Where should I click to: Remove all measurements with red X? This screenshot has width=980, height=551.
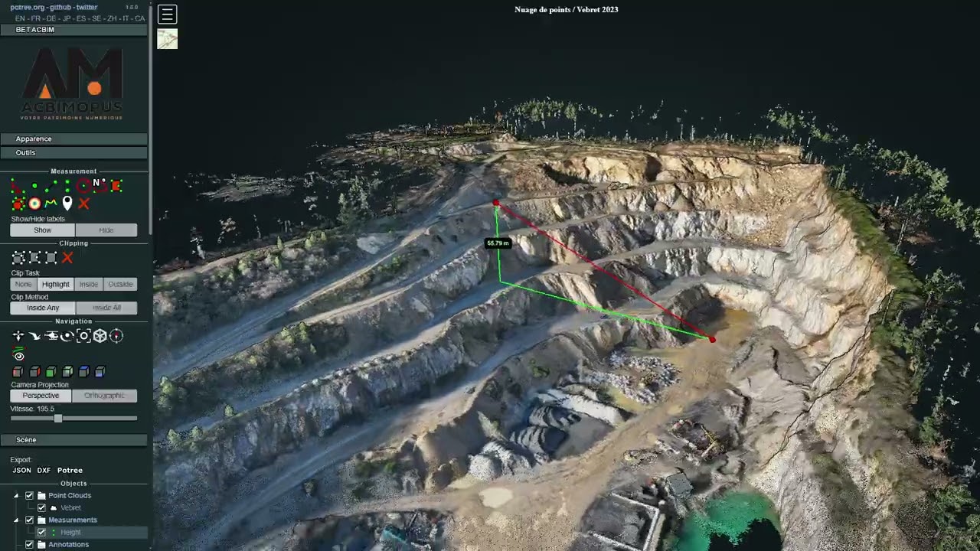(84, 204)
